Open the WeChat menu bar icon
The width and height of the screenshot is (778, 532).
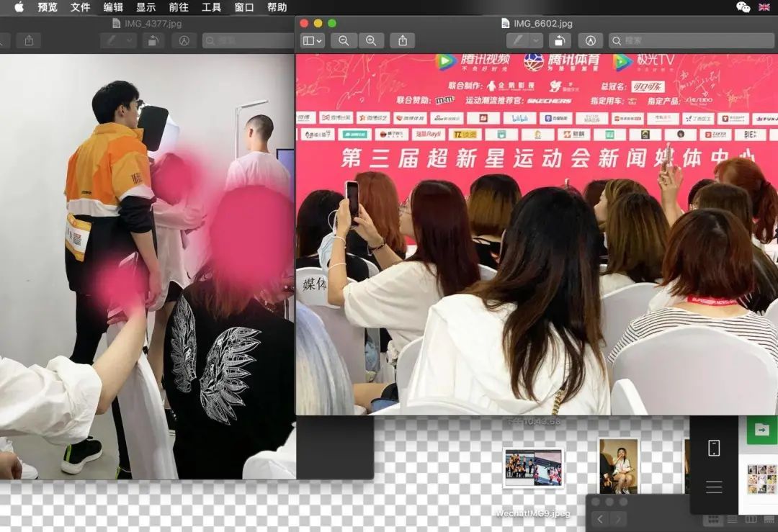(743, 7)
